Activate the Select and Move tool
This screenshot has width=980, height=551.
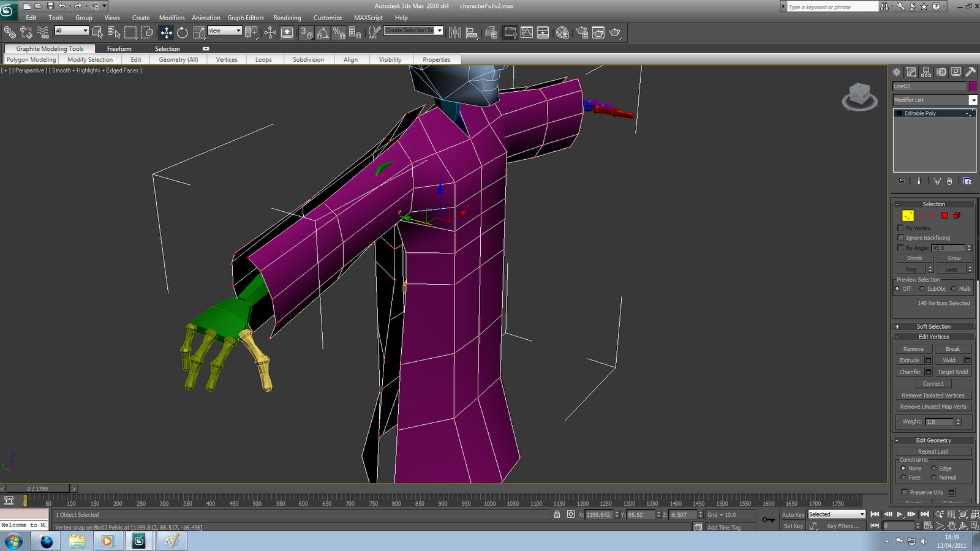coord(167,33)
